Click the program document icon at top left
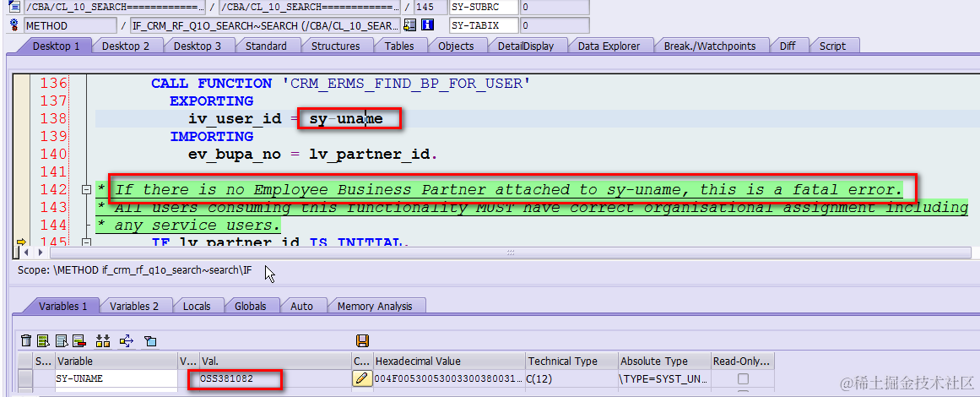Image resolution: width=980 pixels, height=397 pixels. pyautogui.click(x=14, y=8)
